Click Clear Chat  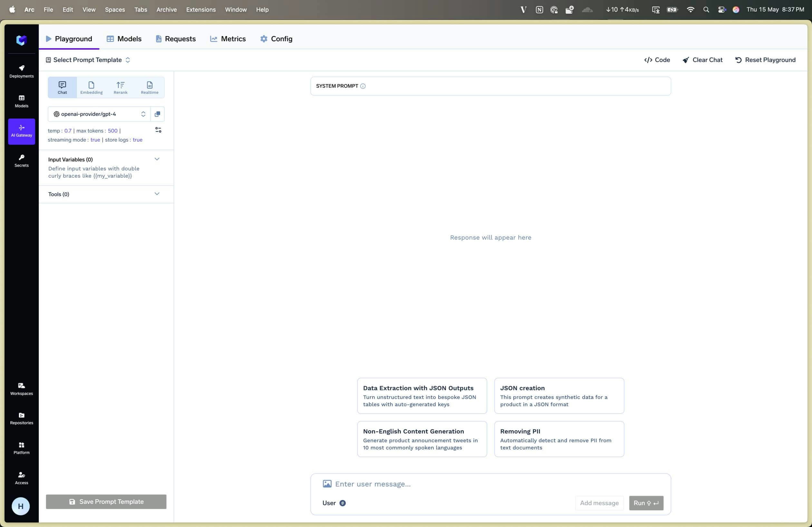point(702,60)
